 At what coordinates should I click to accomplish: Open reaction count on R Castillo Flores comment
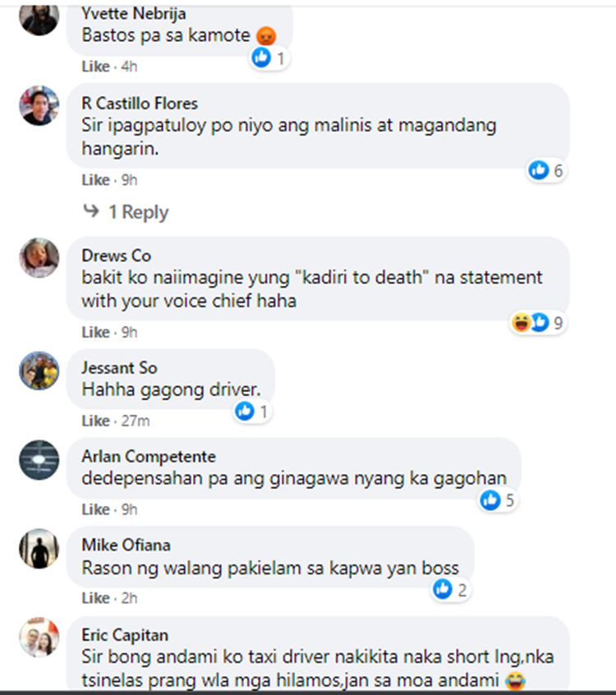pyautogui.click(x=546, y=170)
